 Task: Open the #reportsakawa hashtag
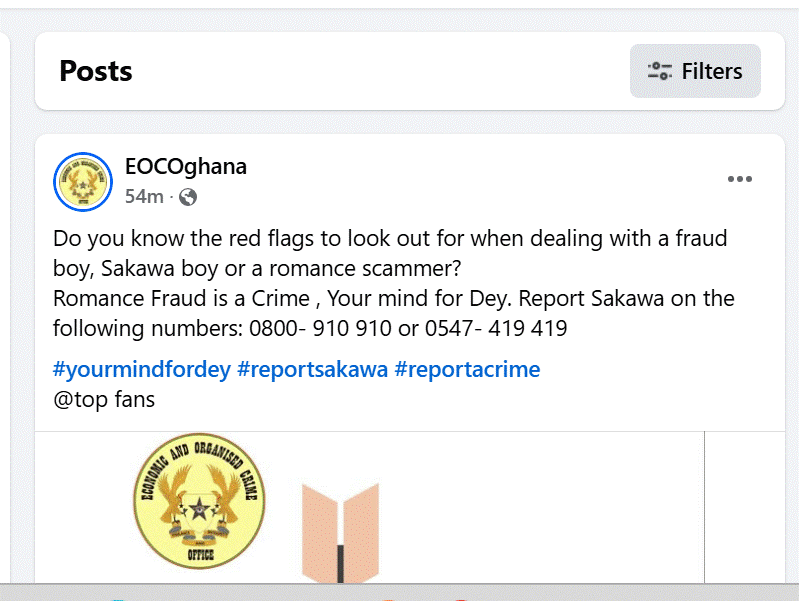(312, 369)
